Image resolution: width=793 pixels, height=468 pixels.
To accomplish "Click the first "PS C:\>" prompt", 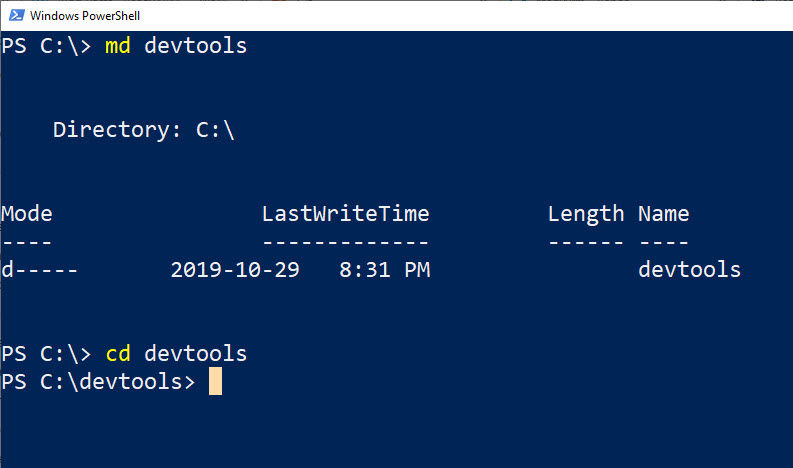I will point(46,46).
